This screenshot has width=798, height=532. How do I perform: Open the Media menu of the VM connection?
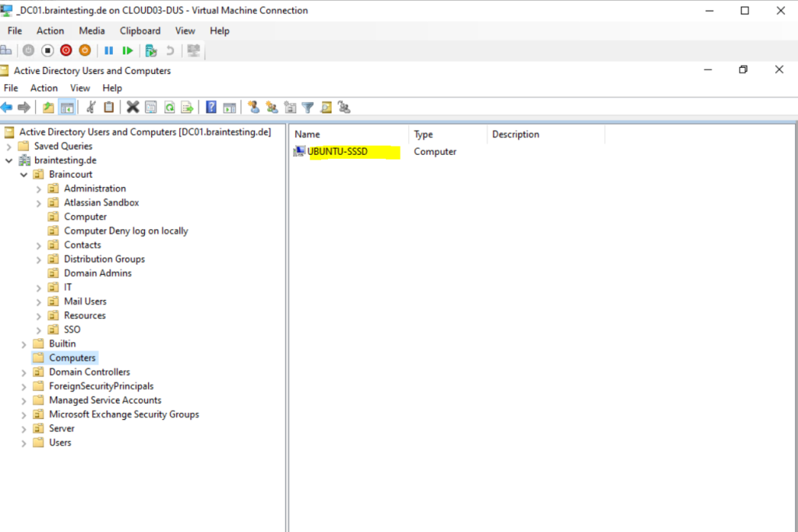(92, 31)
